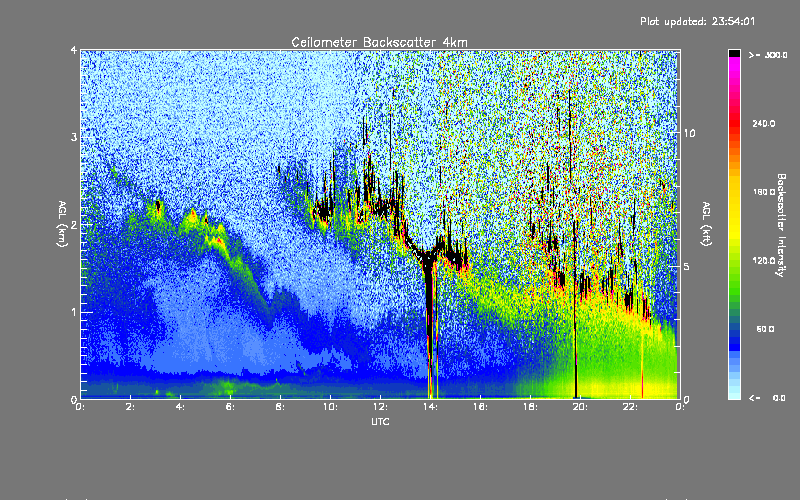Click the '2' tick on the km axis
This screenshot has height=500, width=800.
74,224
